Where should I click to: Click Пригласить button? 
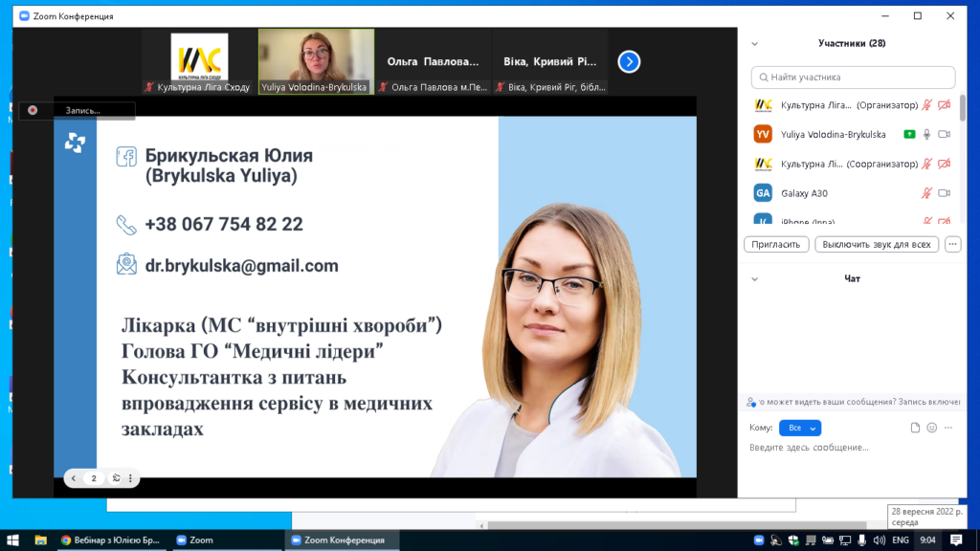pos(776,244)
